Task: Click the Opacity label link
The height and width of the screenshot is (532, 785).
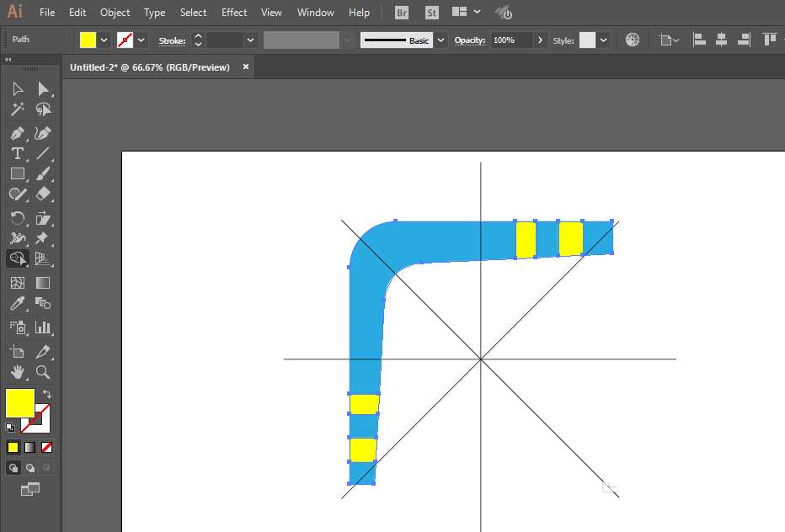Action: point(470,40)
